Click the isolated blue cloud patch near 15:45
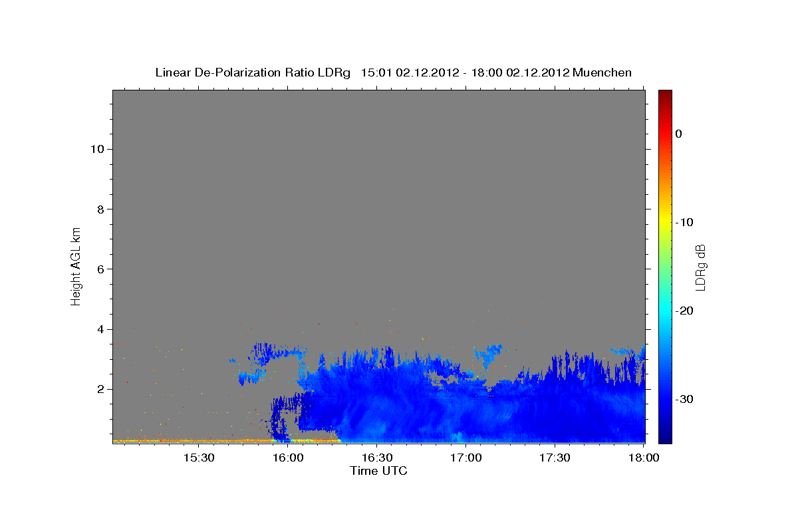Screen dimensions: 798x532 (251, 378)
